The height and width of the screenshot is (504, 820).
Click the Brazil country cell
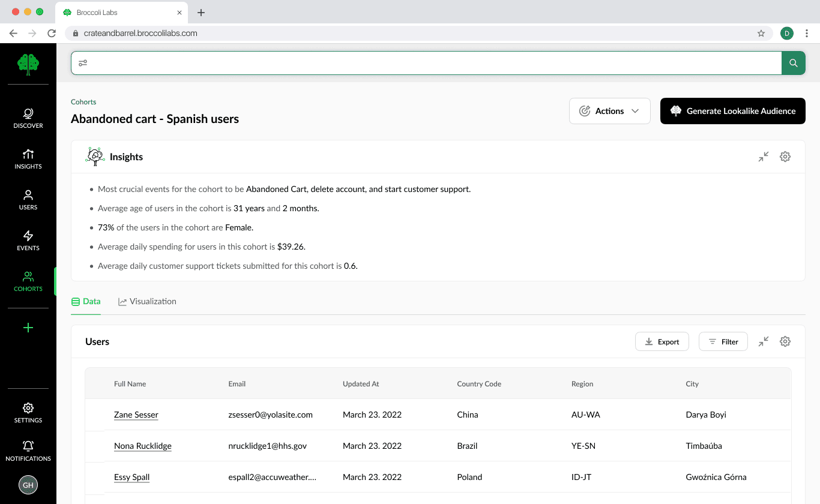pyautogui.click(x=467, y=446)
